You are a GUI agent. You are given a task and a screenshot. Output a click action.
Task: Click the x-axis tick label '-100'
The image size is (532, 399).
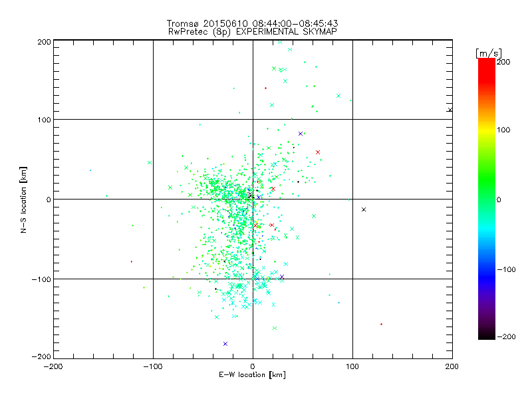153,366
